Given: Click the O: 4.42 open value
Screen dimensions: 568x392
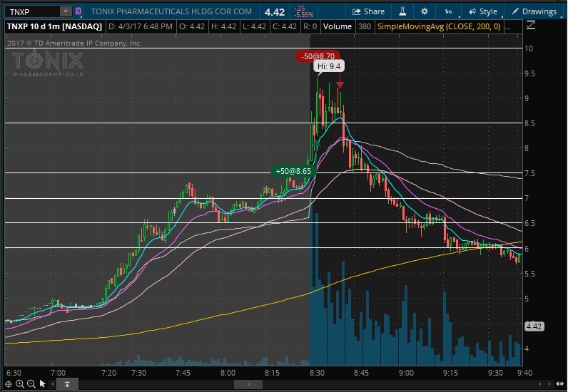Looking at the screenshot, I should pos(192,26).
